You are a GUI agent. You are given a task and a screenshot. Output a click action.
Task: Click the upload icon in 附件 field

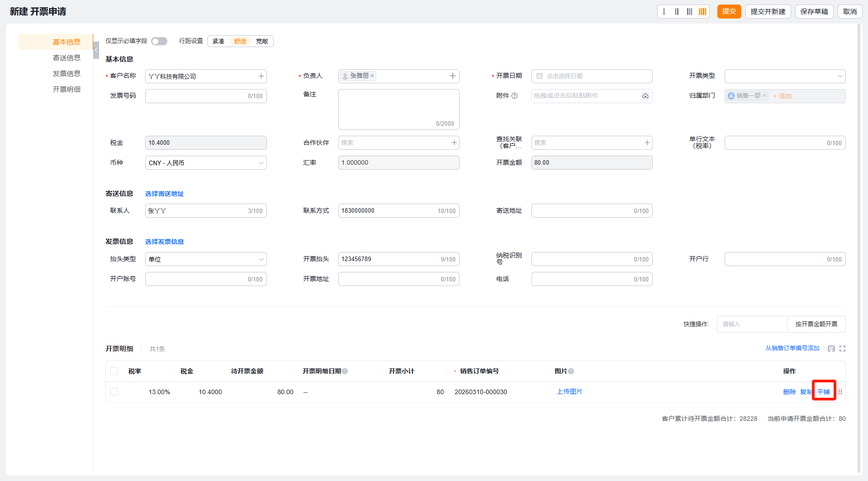click(645, 96)
